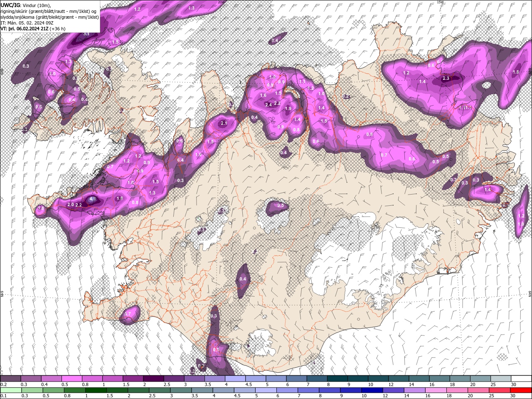Click the '0.7' label in the southwest patch
The image size is (532, 399).
[128, 313]
